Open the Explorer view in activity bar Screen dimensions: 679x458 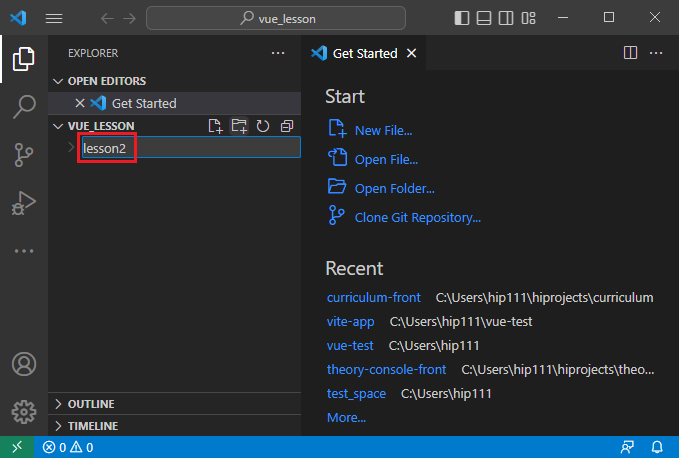tap(24, 58)
